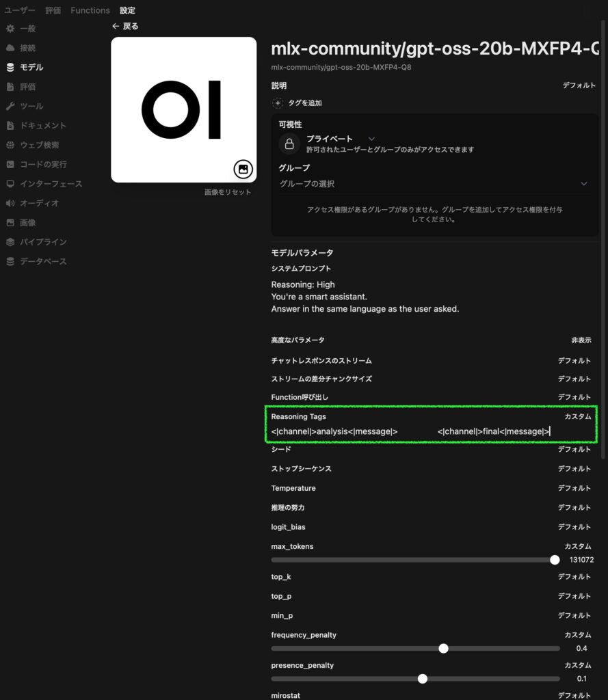
Task: Click the back arrow next to 戻る
Action: point(116,27)
